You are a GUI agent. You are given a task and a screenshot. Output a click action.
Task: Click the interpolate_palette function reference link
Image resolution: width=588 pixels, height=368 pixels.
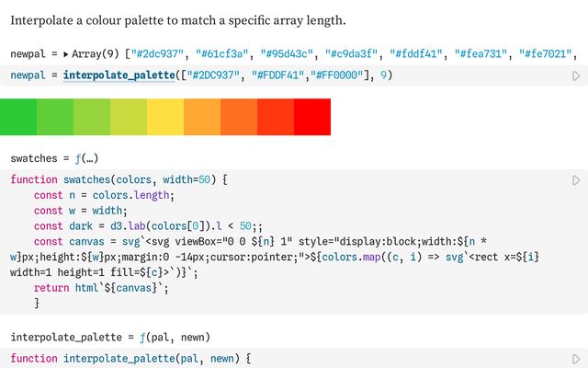[119, 75]
